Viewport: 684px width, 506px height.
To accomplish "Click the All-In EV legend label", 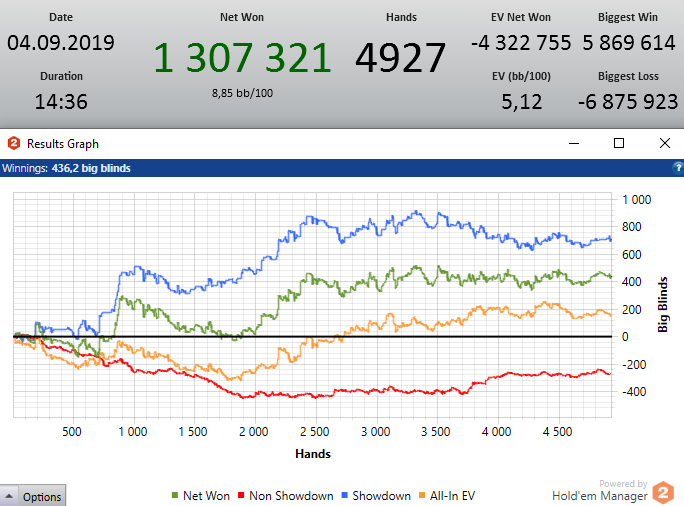I will click(x=452, y=496).
